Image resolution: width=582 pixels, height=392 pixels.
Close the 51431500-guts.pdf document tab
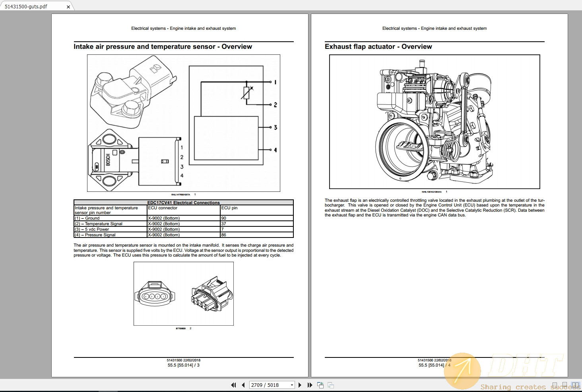[x=68, y=6]
